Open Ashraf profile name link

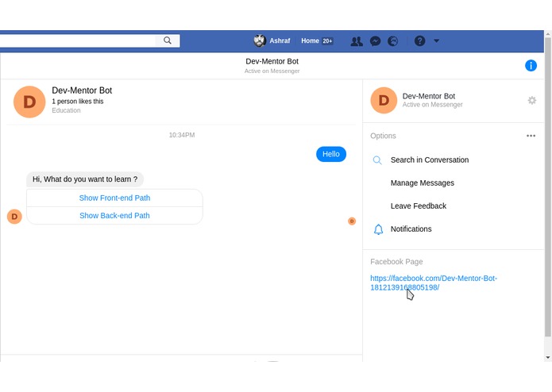tap(280, 40)
